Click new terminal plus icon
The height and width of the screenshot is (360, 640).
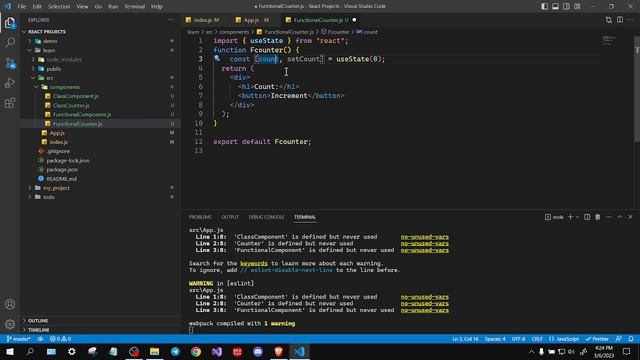[571, 217]
